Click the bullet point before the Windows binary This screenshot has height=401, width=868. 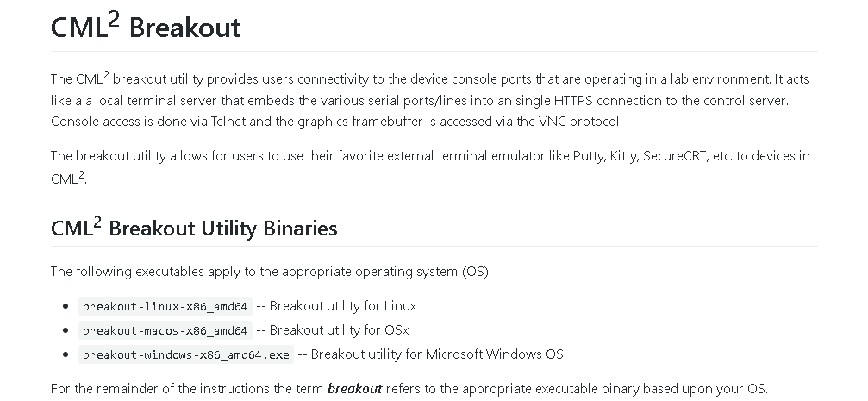tap(66, 354)
